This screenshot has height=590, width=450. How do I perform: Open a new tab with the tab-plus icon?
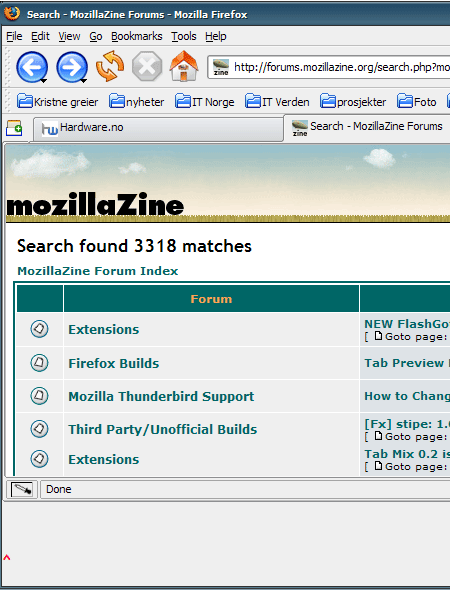pos(14,128)
